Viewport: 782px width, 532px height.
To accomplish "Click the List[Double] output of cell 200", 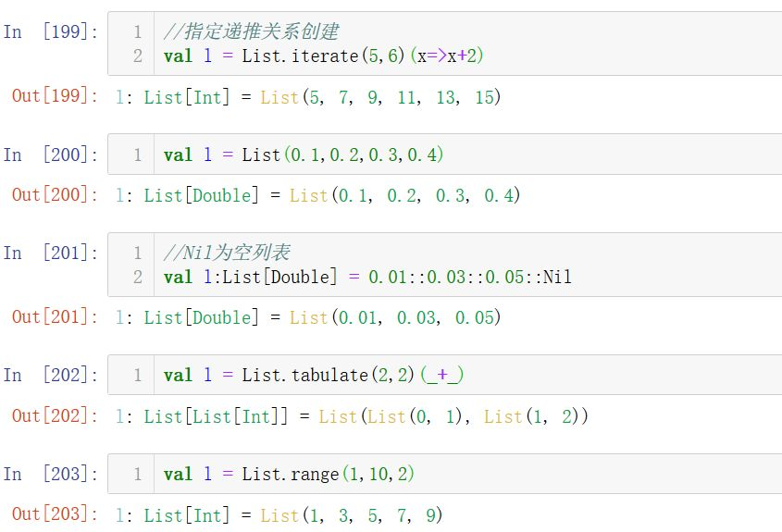I will (x=317, y=195).
